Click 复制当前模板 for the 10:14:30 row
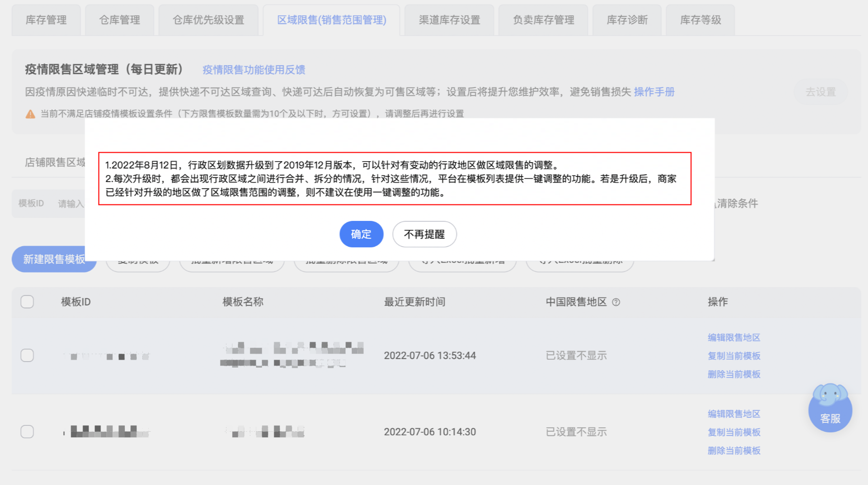This screenshot has height=485, width=868. (x=734, y=432)
